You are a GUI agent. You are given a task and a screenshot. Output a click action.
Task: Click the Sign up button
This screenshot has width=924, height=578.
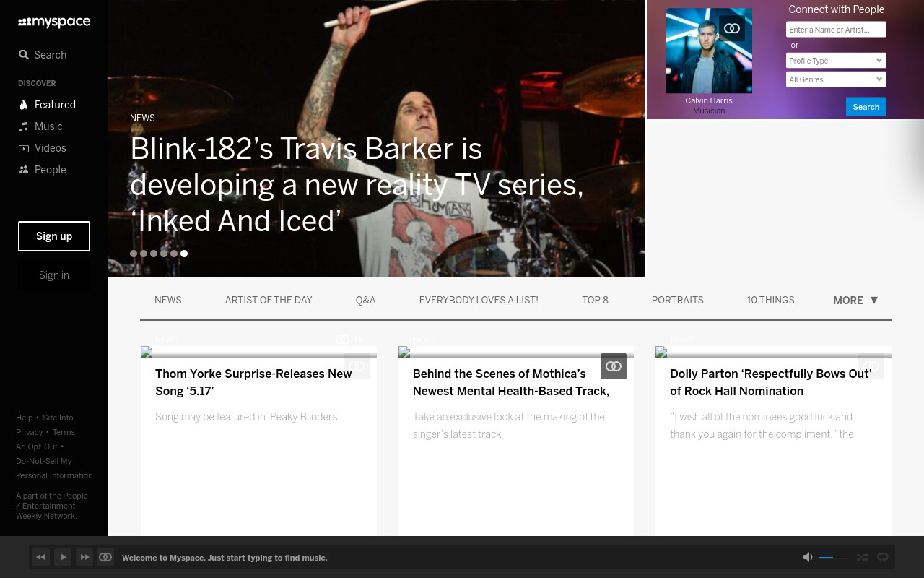point(54,236)
